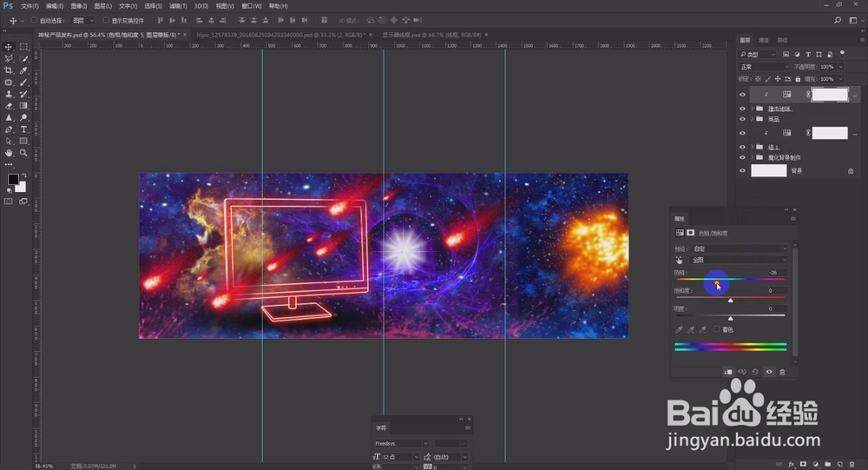The width and height of the screenshot is (868, 470).
Task: Hide the 组 1 group layer
Action: pyautogui.click(x=742, y=147)
